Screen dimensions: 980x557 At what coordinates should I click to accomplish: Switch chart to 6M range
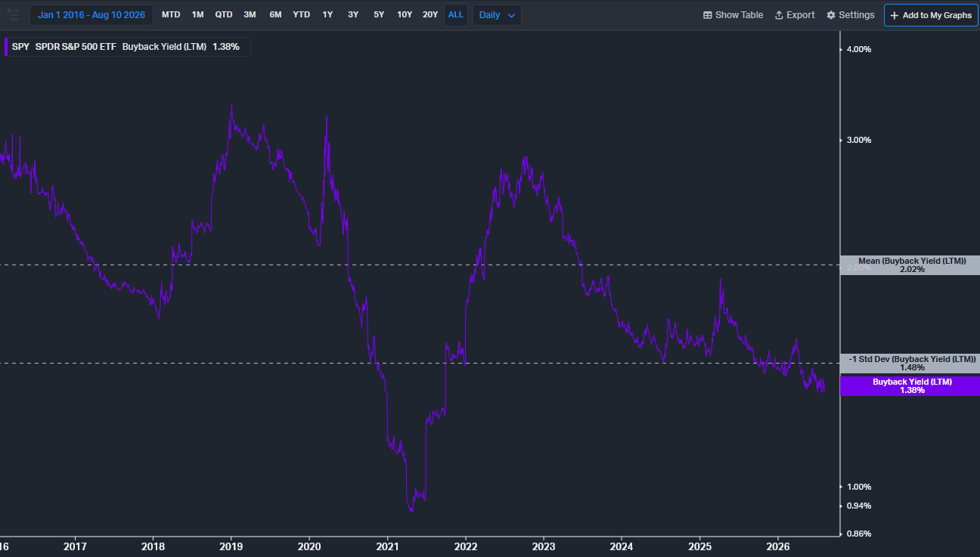point(275,15)
